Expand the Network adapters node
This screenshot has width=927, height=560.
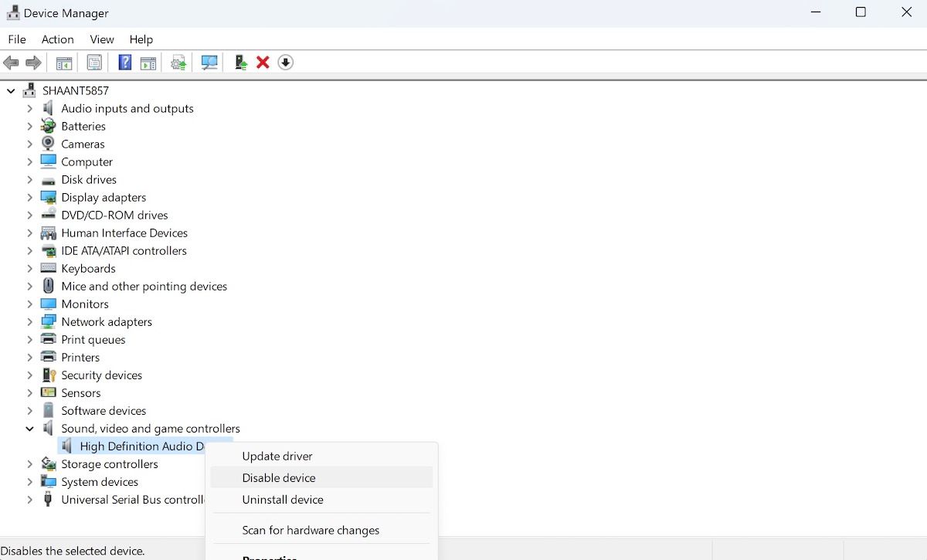pyautogui.click(x=30, y=322)
